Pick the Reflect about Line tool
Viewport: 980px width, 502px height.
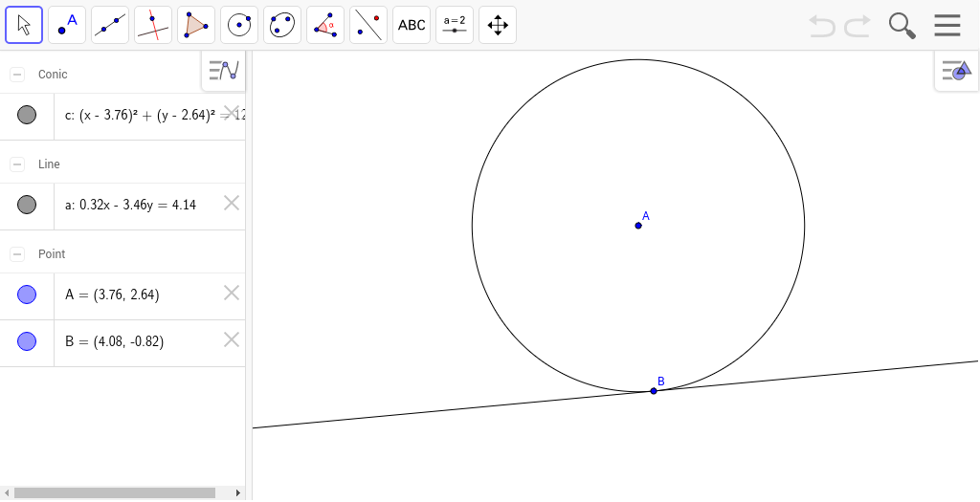pyautogui.click(x=368, y=25)
